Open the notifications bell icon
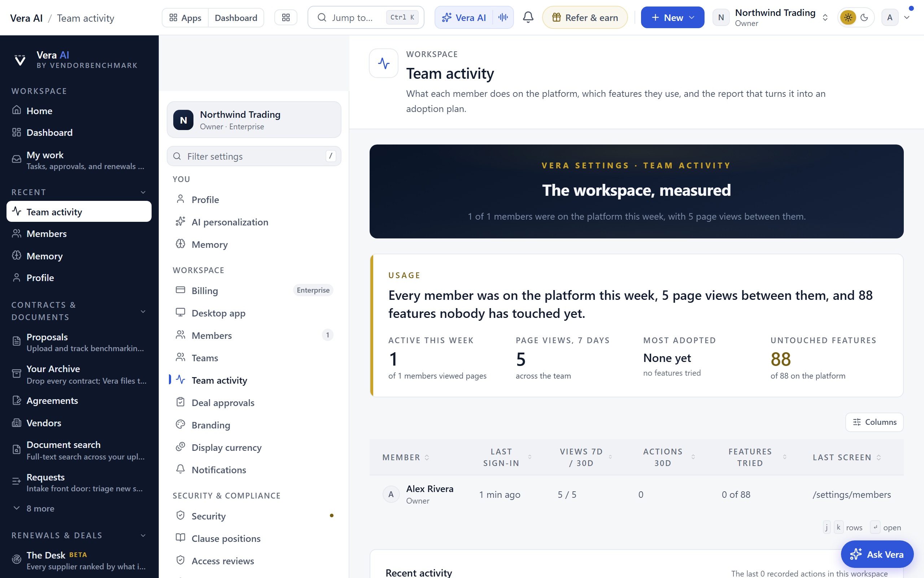 point(528,18)
